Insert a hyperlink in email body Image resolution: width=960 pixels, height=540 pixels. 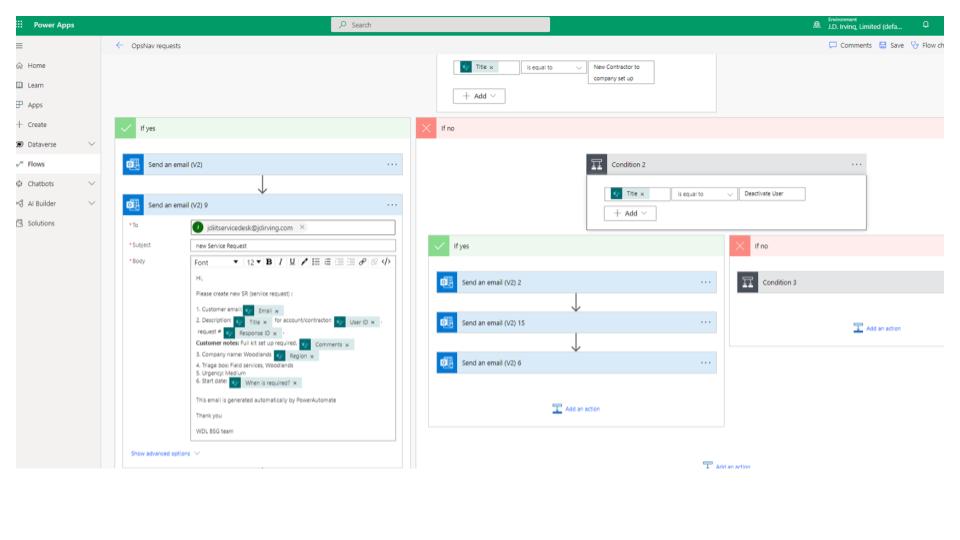click(x=362, y=262)
